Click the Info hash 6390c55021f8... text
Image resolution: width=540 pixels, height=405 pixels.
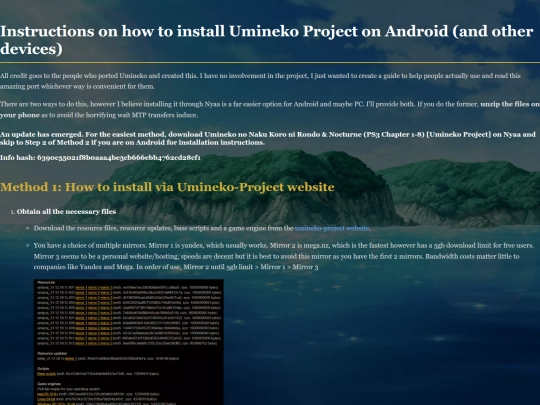click(100, 158)
